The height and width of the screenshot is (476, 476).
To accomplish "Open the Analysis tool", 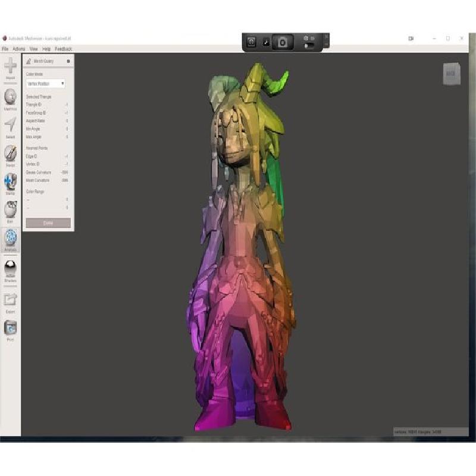I will [x=10, y=240].
